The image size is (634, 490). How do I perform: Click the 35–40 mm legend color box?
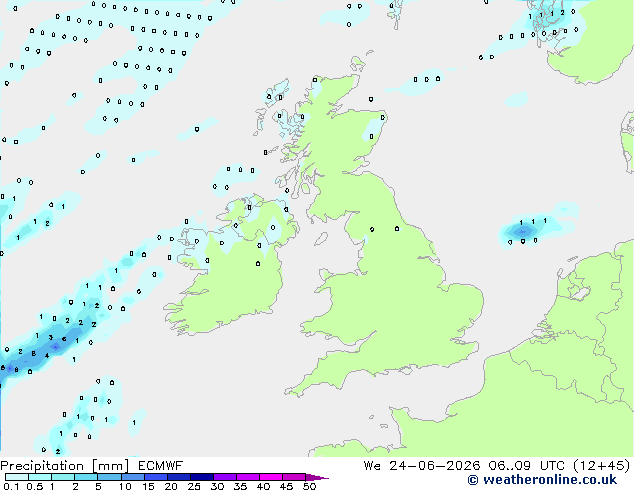coord(247,477)
